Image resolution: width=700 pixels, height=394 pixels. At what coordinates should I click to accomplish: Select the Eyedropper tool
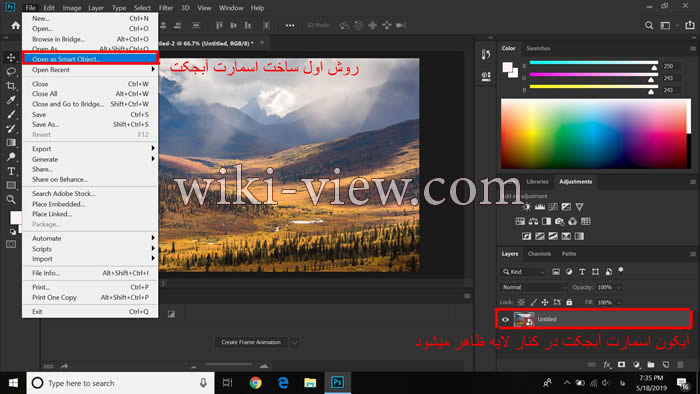pos(11,100)
